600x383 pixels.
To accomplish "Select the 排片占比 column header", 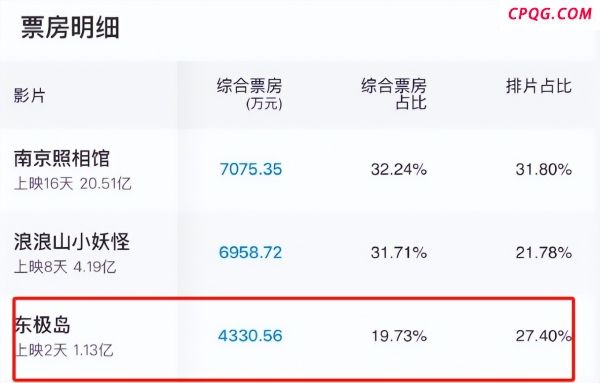I will (x=539, y=86).
